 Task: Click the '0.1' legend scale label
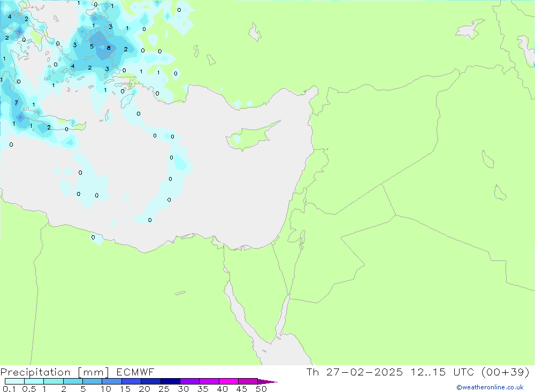point(9,389)
